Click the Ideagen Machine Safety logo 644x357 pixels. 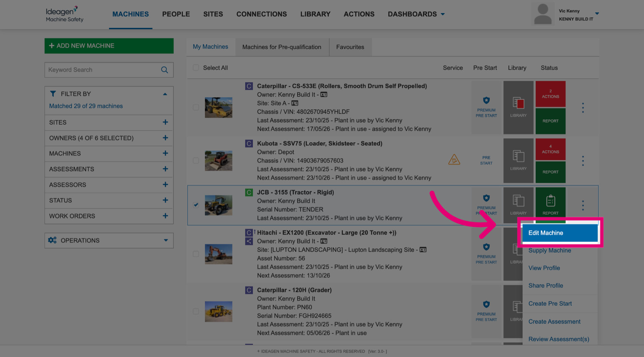tap(64, 14)
